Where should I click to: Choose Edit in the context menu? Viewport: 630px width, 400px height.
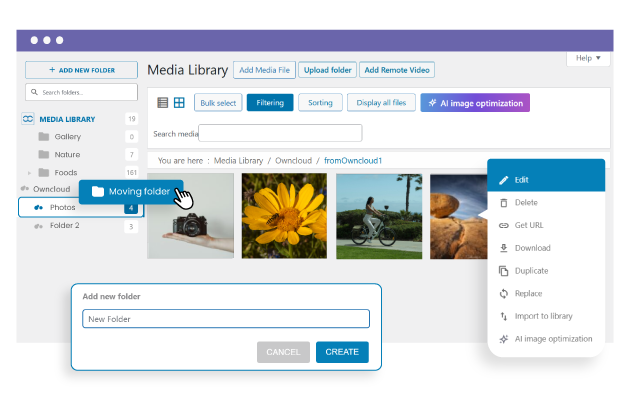546,180
